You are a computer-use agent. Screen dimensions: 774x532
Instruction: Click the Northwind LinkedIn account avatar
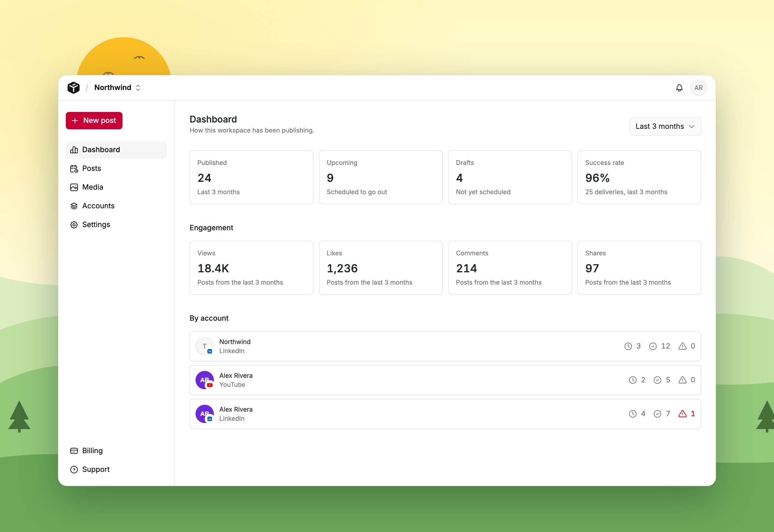tap(204, 346)
